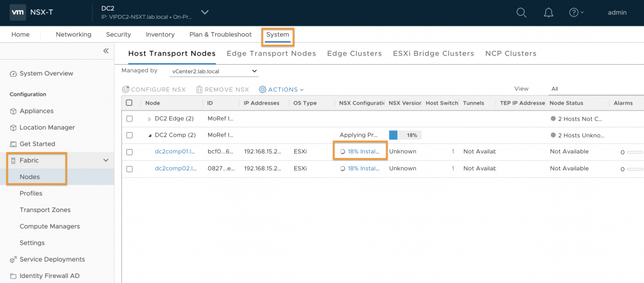Open the Inventory tab
This screenshot has width=644, height=283.
tap(160, 35)
